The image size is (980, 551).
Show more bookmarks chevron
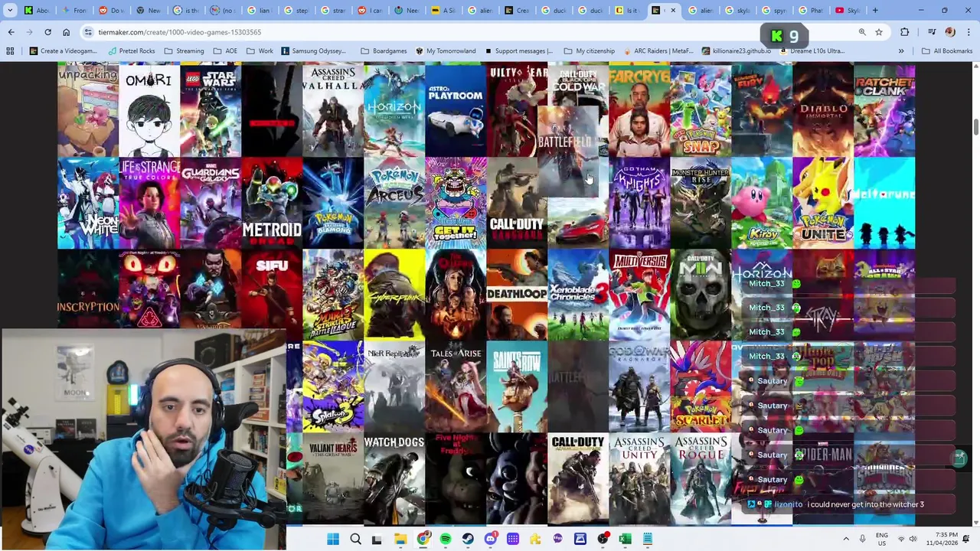pos(901,51)
